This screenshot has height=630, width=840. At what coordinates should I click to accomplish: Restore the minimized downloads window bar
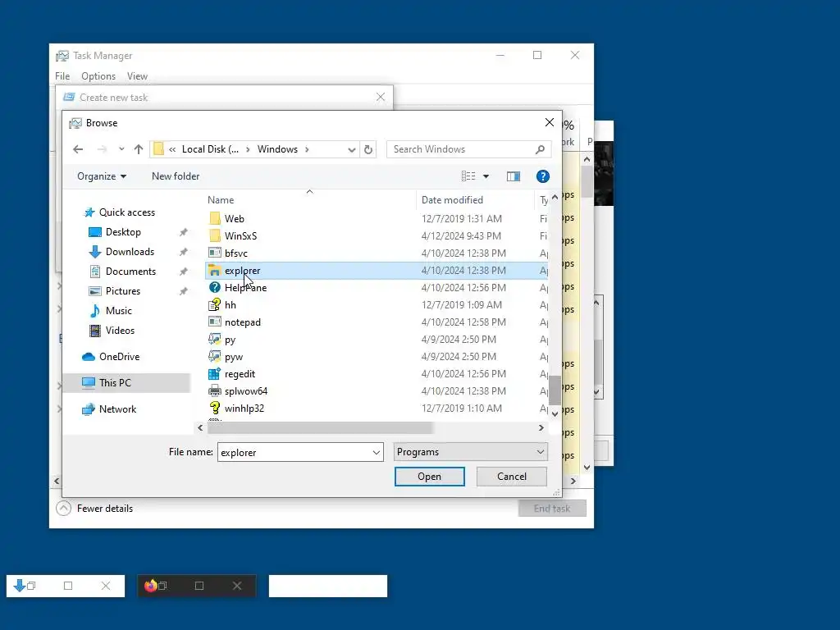point(66,586)
